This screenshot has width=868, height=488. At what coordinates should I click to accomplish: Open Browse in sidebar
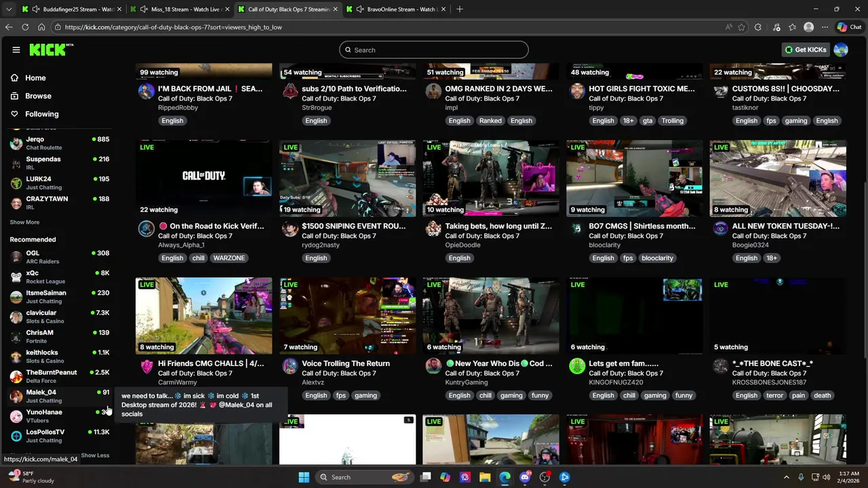(38, 96)
